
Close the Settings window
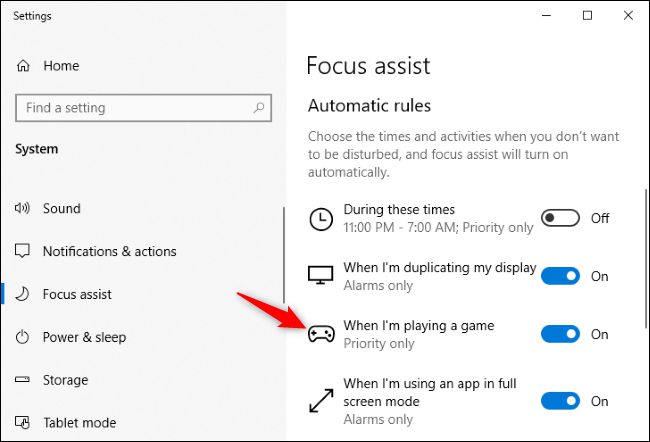(628, 16)
